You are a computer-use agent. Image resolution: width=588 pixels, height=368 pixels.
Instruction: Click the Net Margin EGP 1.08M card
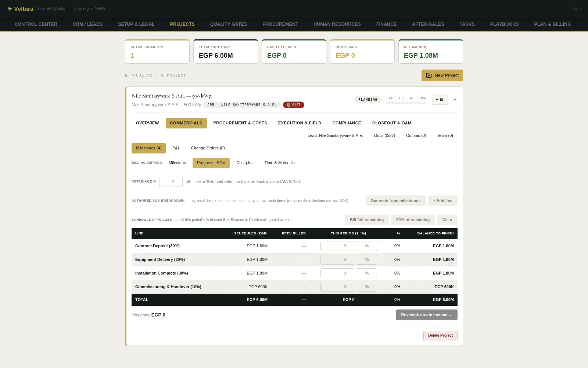431,52
